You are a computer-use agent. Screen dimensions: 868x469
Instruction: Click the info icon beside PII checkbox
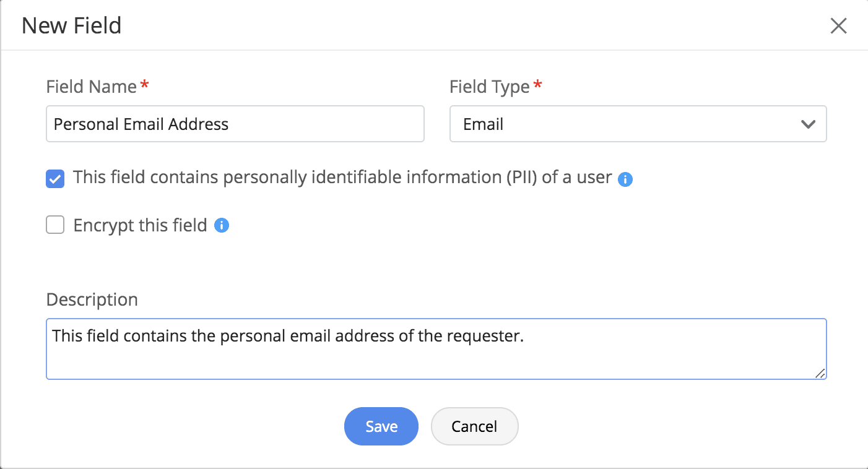pos(625,179)
